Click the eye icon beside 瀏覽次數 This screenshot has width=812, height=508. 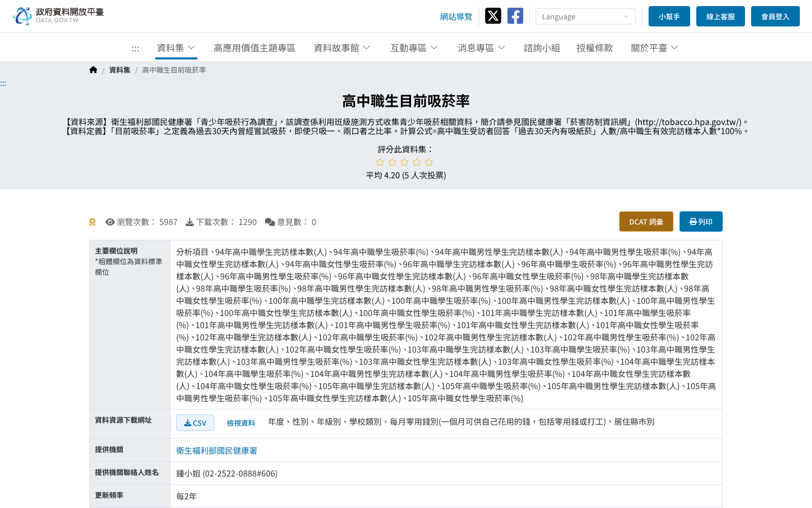110,222
